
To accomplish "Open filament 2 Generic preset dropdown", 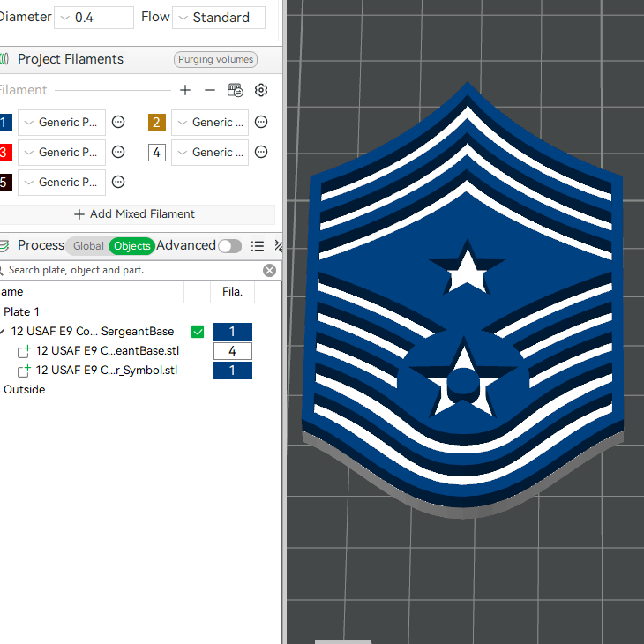I will (210, 123).
